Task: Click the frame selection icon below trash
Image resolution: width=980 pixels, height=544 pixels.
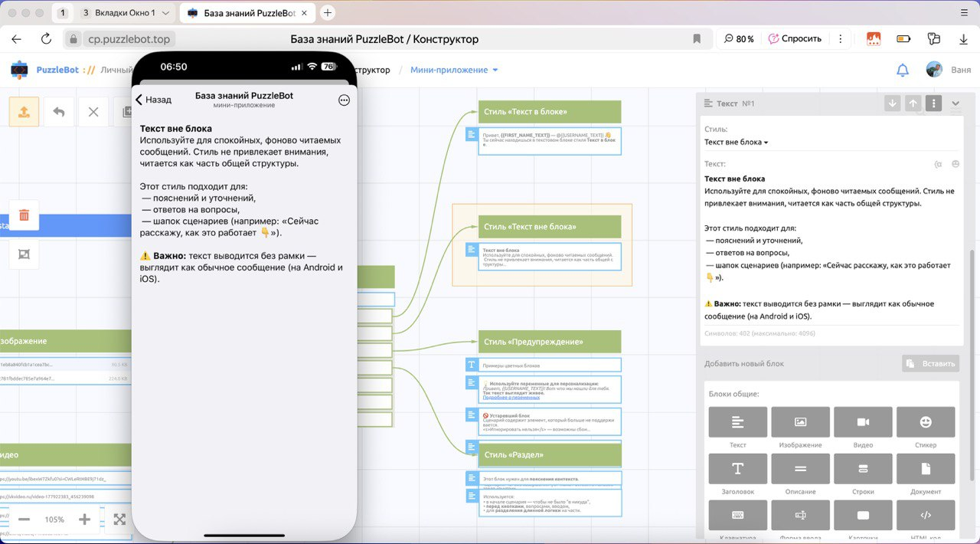Action: (x=24, y=254)
